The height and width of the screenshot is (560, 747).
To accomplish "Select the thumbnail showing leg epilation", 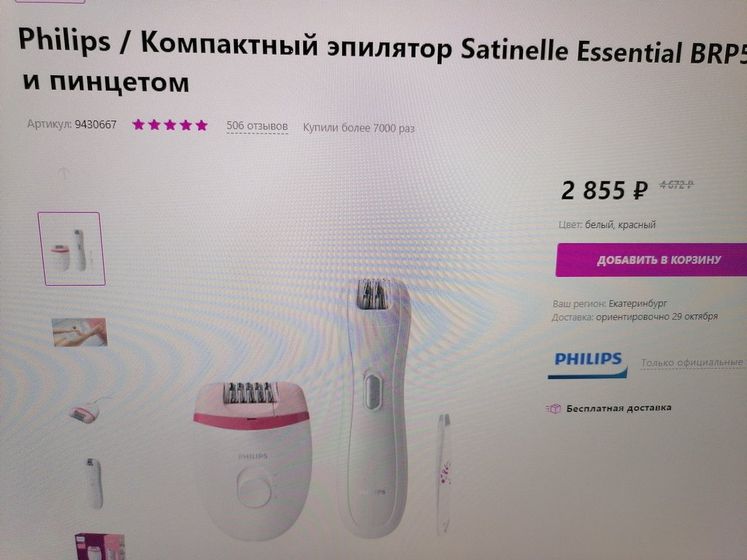I will (x=80, y=332).
